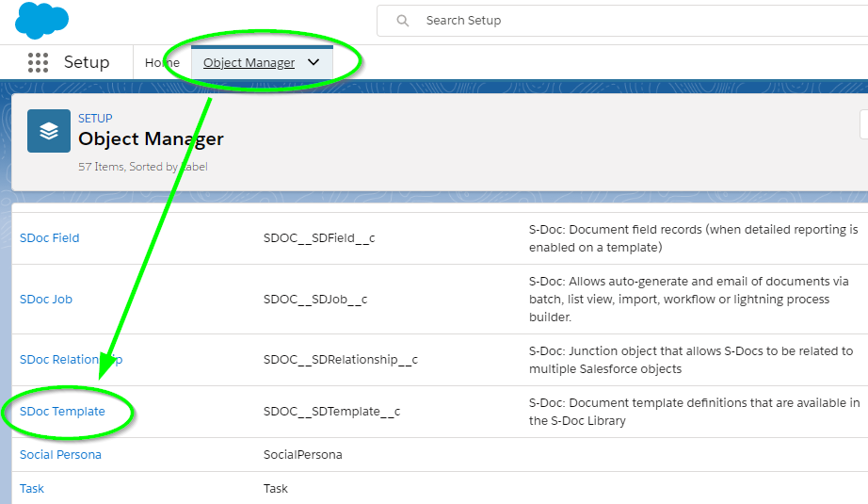Screen dimensions: 868x504
Task: Select the Task API name cell
Action: tap(276, 489)
